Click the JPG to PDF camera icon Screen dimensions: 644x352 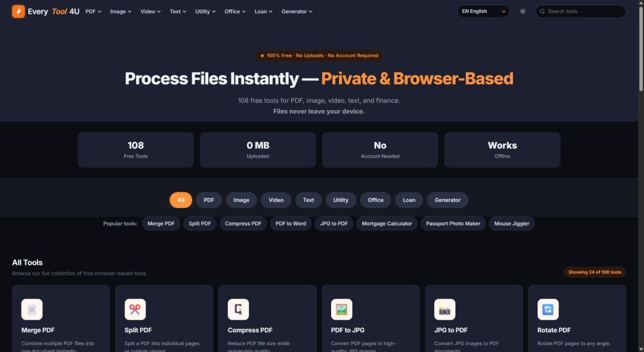pos(445,310)
